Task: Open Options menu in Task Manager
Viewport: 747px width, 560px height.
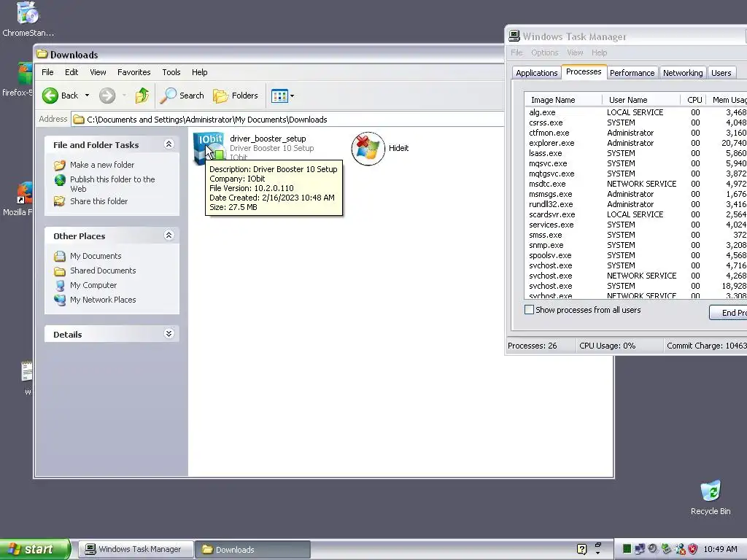Action: (x=544, y=52)
